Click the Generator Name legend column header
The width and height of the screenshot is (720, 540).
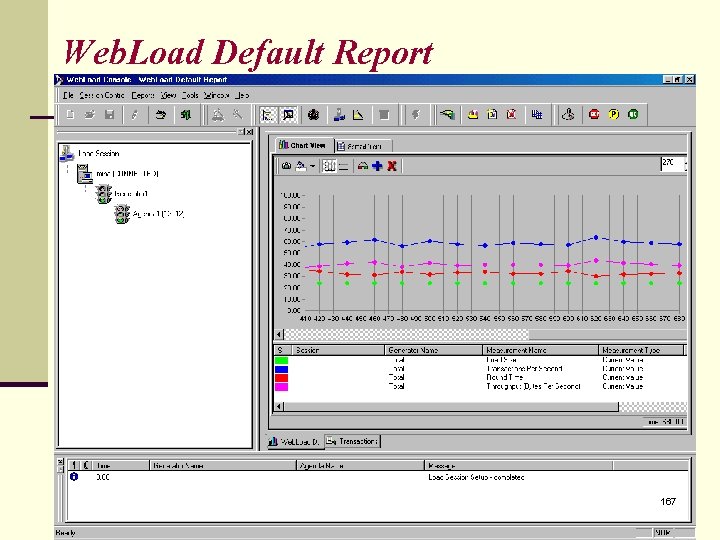tap(433, 350)
